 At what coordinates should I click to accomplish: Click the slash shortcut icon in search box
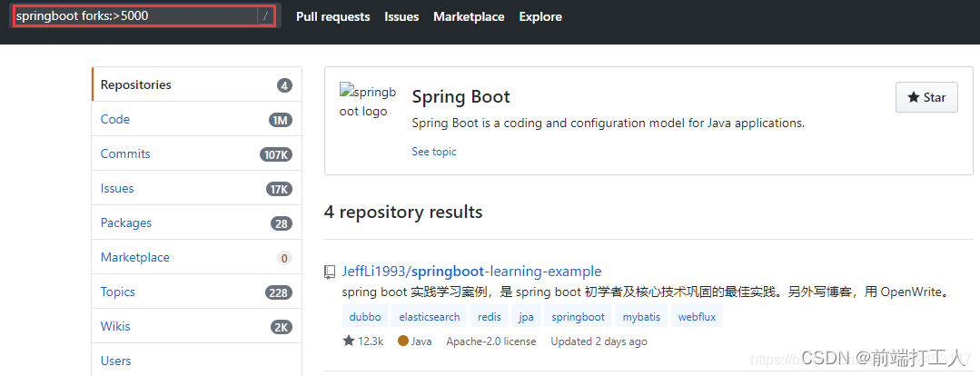tap(265, 16)
